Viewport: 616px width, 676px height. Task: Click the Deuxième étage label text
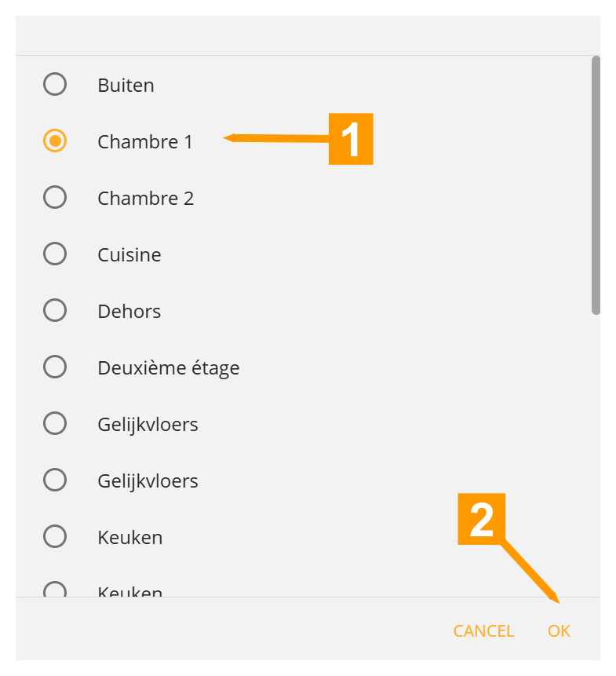tap(168, 367)
